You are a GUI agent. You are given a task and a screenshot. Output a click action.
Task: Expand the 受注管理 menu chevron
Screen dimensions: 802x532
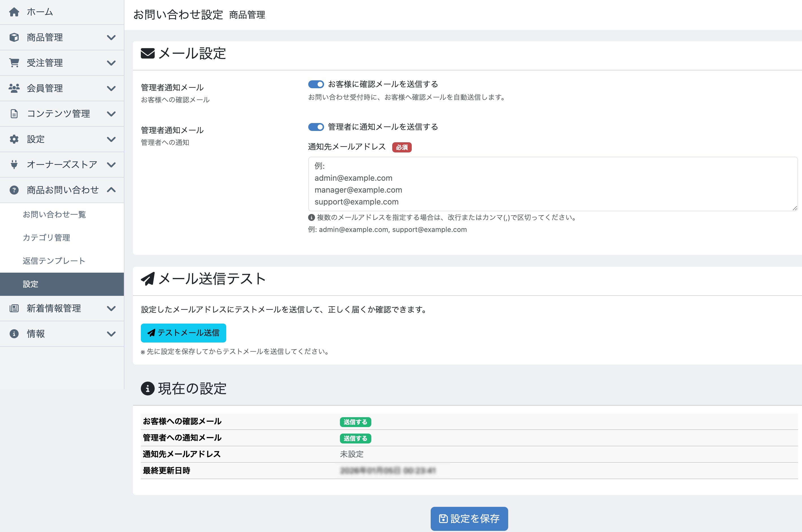(111, 63)
